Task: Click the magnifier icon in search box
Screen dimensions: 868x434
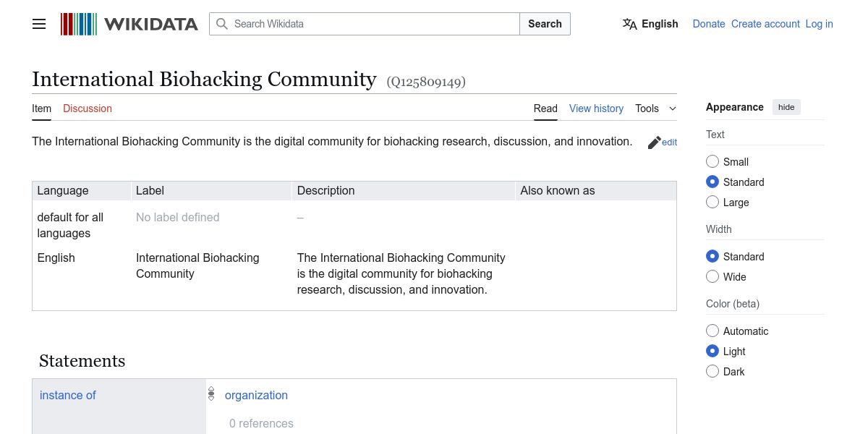Action: click(222, 24)
